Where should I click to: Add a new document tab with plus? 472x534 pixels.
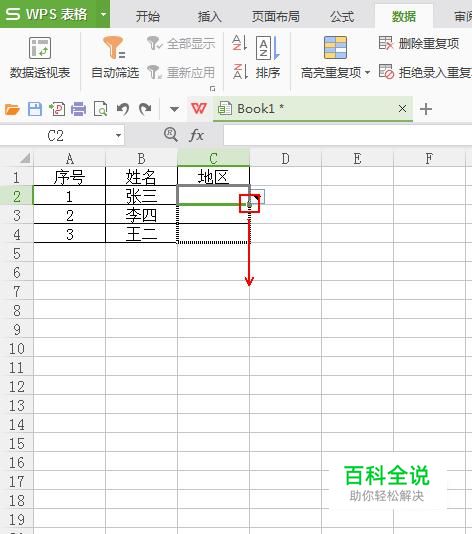[x=426, y=109]
